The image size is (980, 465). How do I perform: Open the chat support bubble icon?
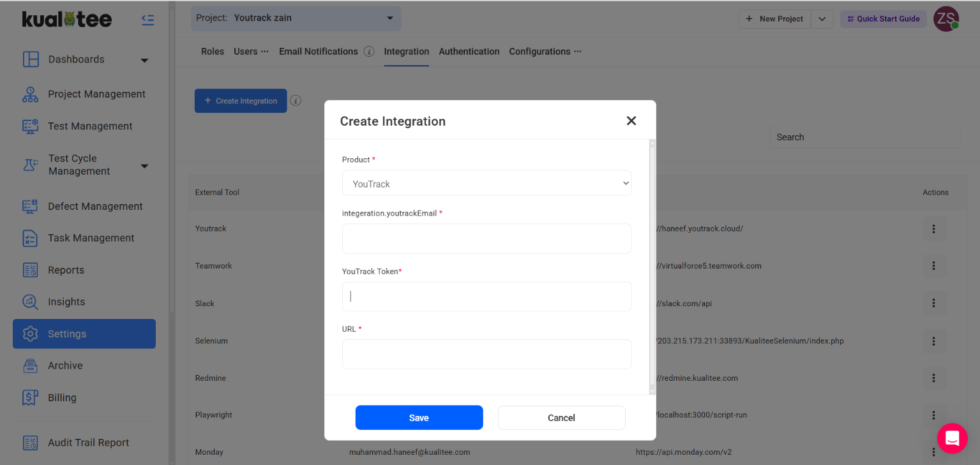point(952,438)
